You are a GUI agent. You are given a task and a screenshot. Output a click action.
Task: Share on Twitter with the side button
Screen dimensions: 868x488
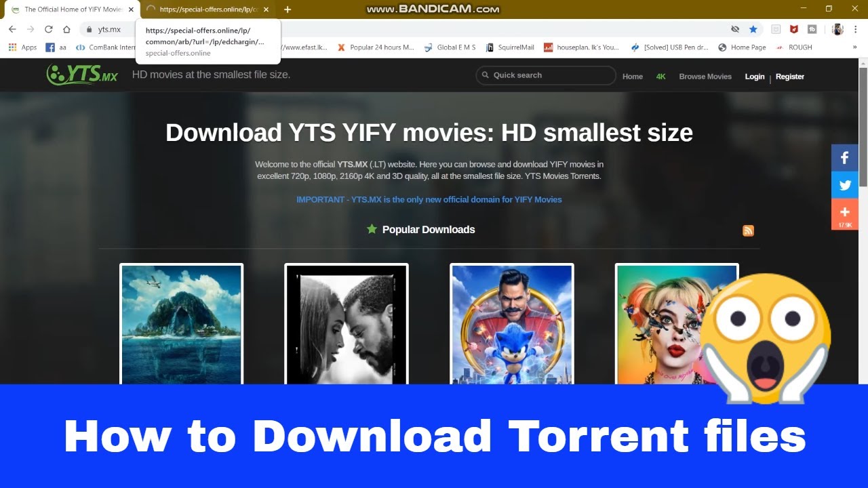845,185
